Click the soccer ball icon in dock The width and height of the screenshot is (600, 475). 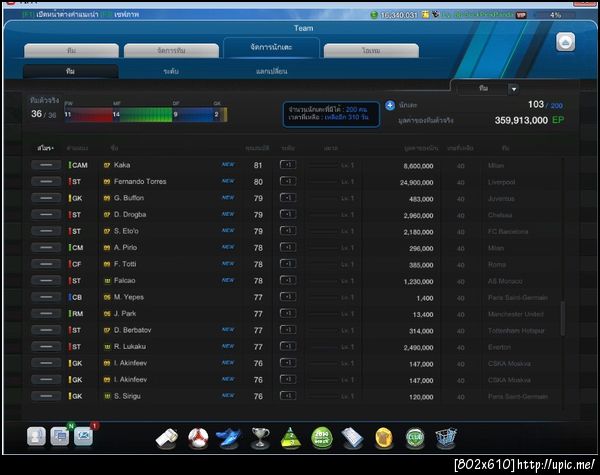pos(198,438)
